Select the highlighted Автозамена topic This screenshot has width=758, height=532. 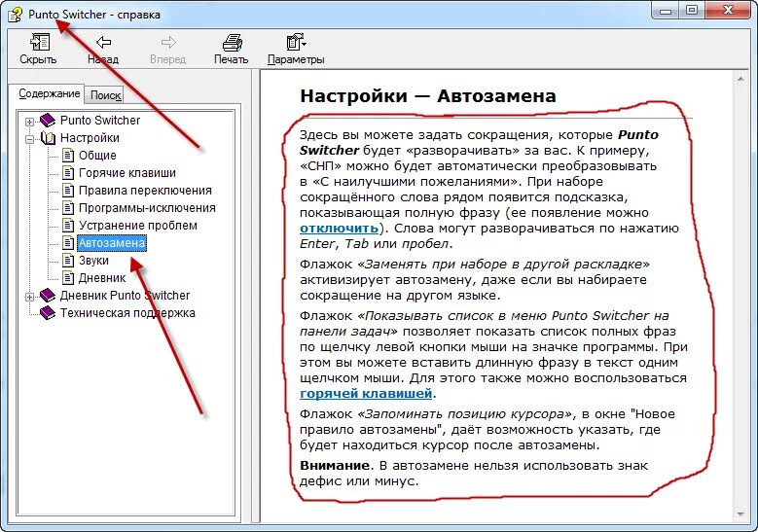(x=112, y=242)
